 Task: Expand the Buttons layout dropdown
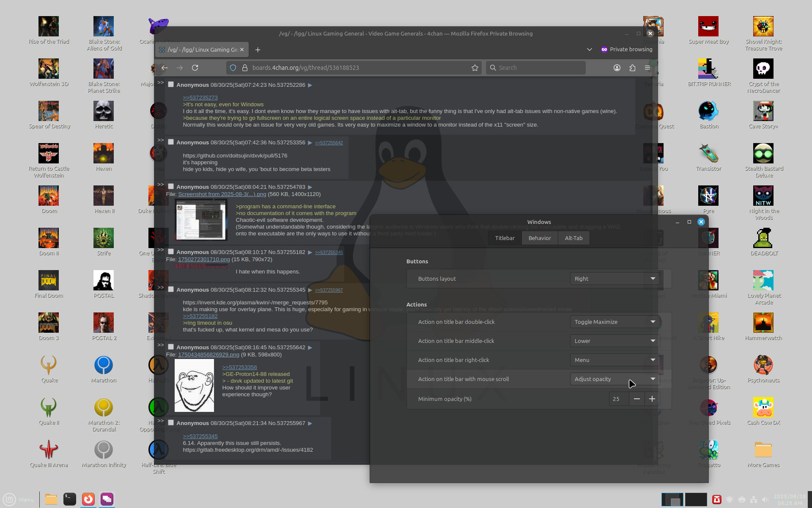click(614, 279)
